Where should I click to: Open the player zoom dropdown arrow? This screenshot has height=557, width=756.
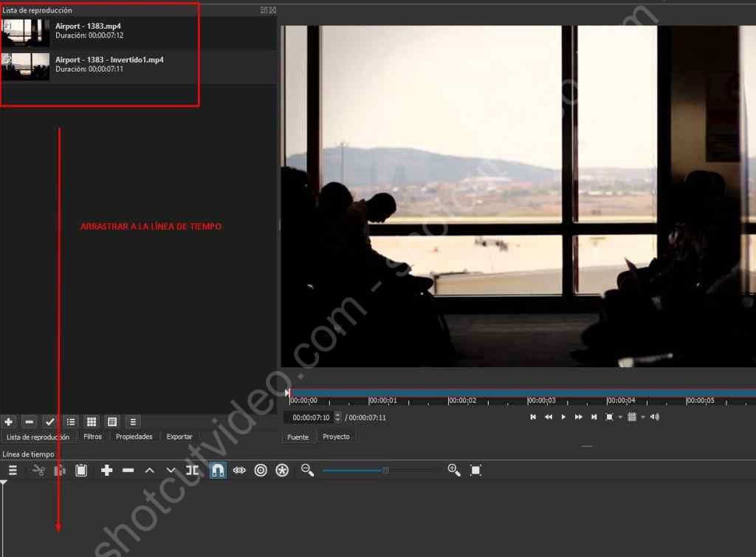point(620,417)
